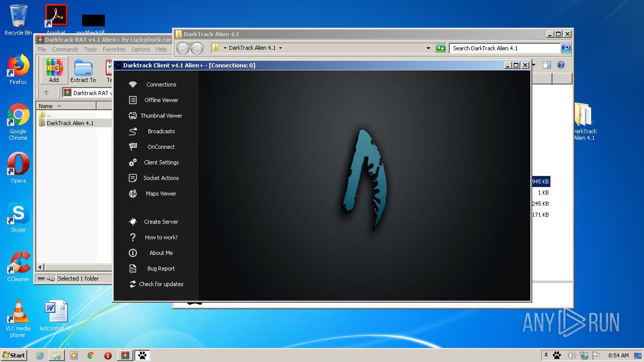644x362 pixels.
Task: Click the About Me info icon
Action: pos(133,253)
